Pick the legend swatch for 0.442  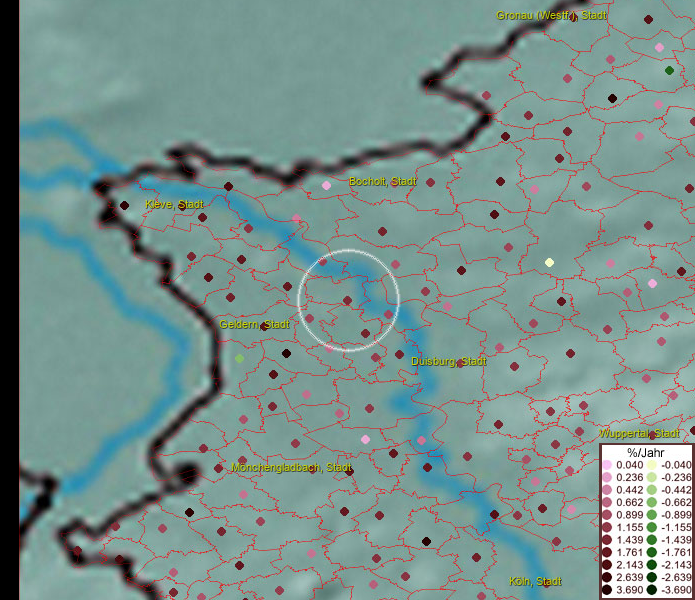pyautogui.click(x=607, y=490)
